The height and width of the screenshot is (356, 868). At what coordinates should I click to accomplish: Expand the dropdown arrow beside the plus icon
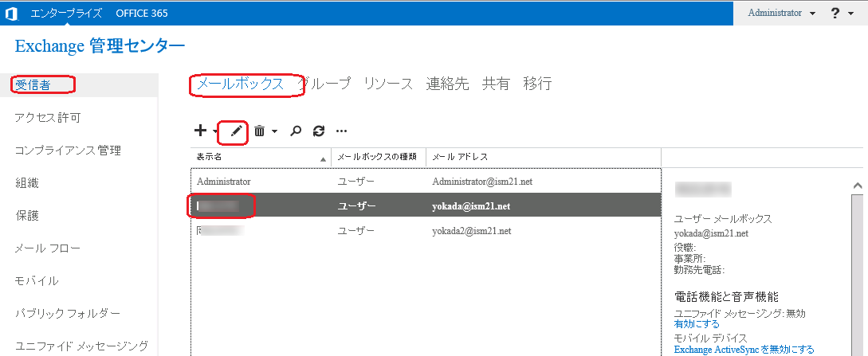click(x=215, y=131)
